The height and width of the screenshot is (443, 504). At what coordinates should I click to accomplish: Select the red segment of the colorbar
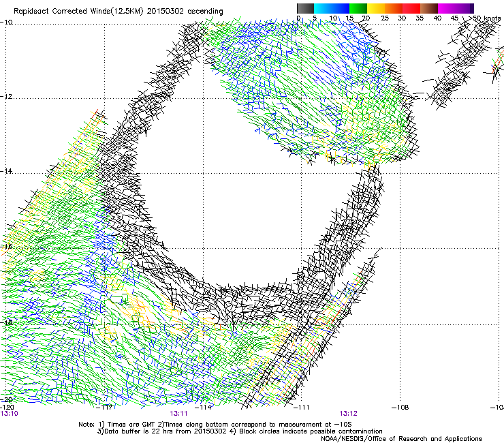click(x=411, y=8)
